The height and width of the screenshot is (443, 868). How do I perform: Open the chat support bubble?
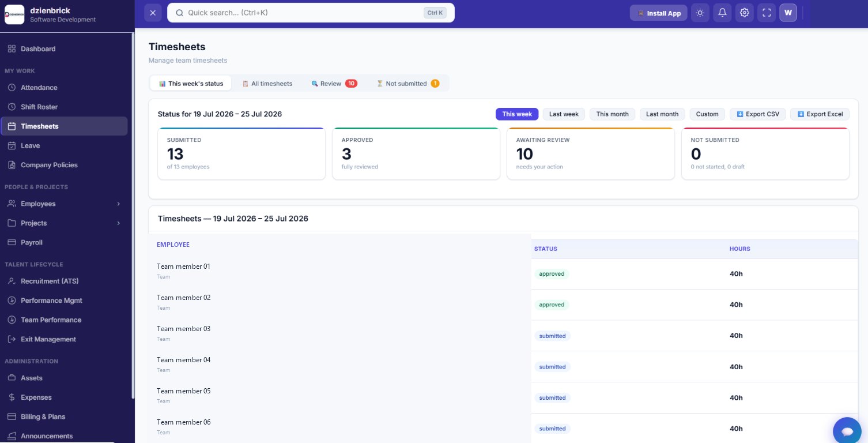tap(847, 431)
